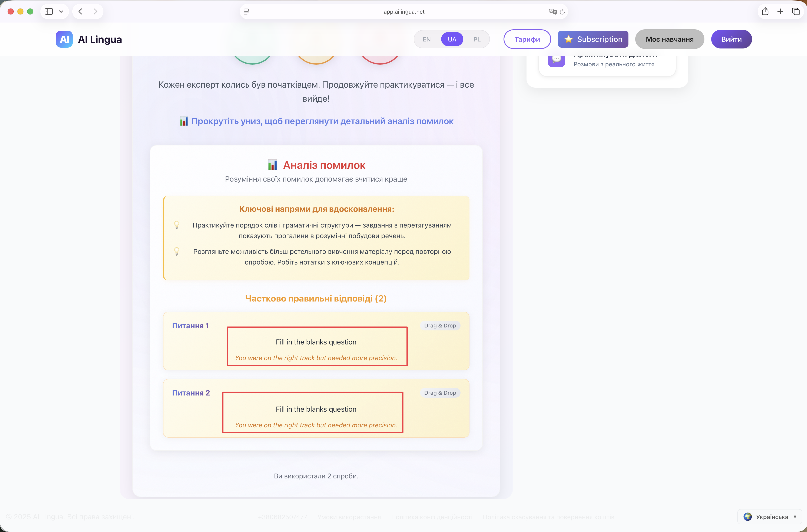Open the Тарифи pricing page
Screen dimensions: 807x532
(x=527, y=39)
